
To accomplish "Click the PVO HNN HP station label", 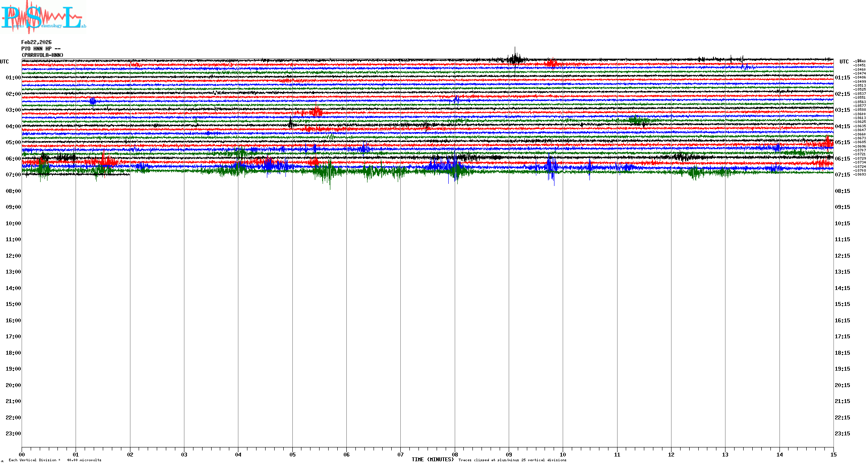I will (x=41, y=49).
